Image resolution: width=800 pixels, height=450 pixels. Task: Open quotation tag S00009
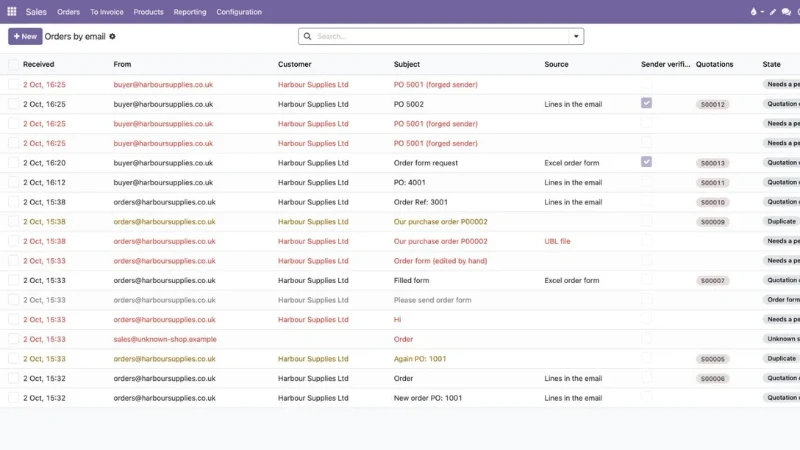click(712, 222)
